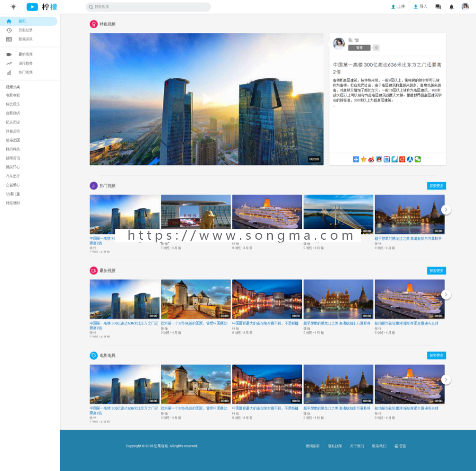Viewport: 476px width, 471px height.
Task: Toggle the lightbulb night-mode icon
Action: (x=13, y=7)
